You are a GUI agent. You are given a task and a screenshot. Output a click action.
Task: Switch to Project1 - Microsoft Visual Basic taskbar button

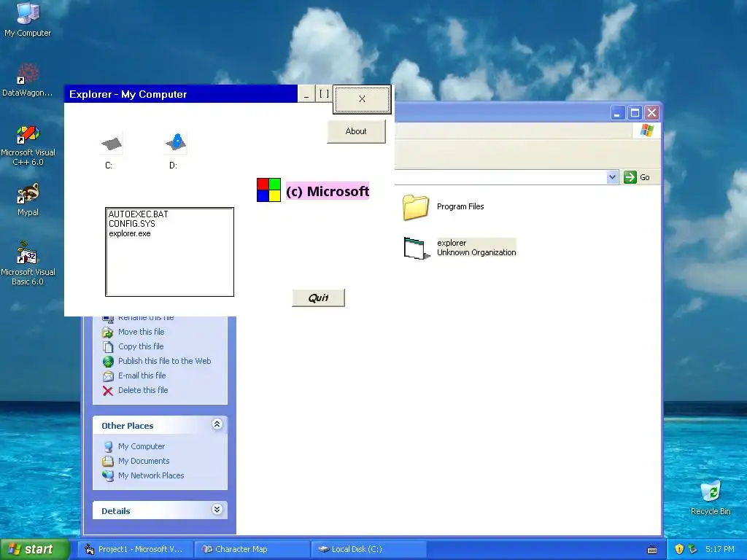click(134, 549)
